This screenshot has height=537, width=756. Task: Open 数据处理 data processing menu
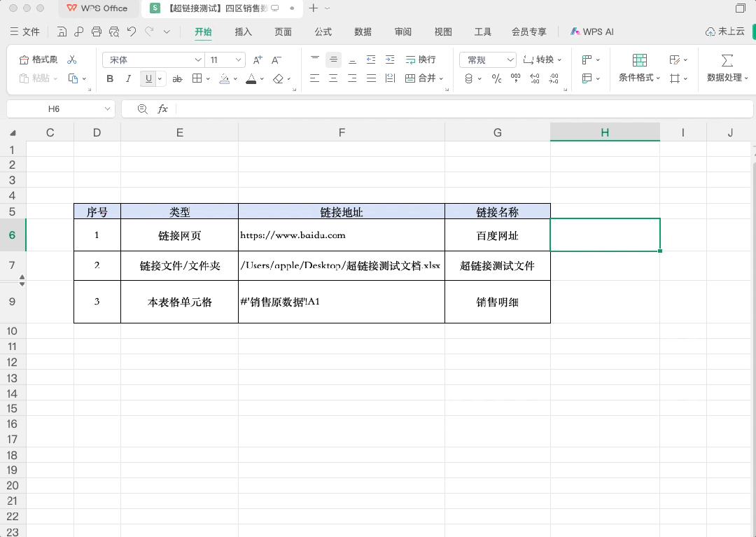[x=727, y=68]
